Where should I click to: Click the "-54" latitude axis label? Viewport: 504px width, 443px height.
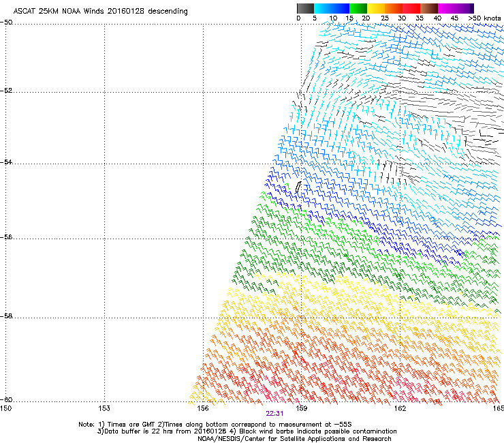coord(6,162)
